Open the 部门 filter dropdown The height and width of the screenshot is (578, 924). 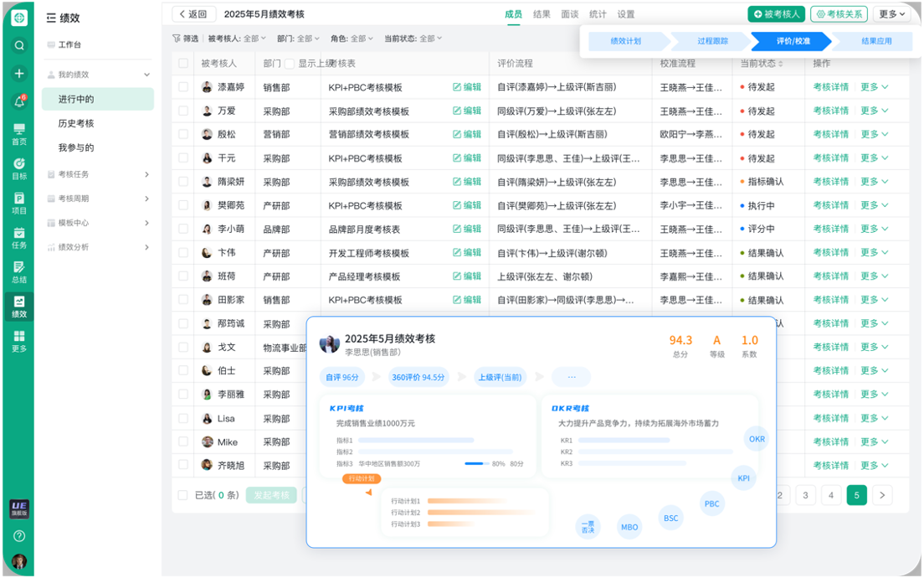click(298, 39)
